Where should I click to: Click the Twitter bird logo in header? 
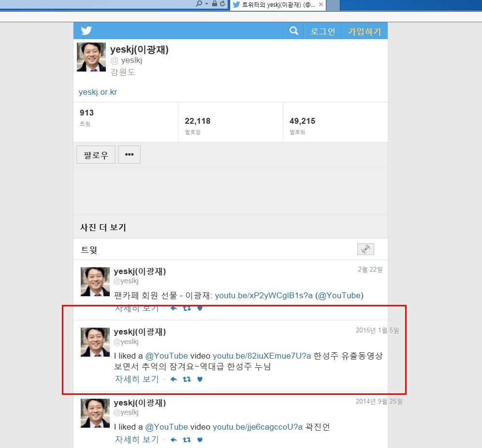click(87, 31)
